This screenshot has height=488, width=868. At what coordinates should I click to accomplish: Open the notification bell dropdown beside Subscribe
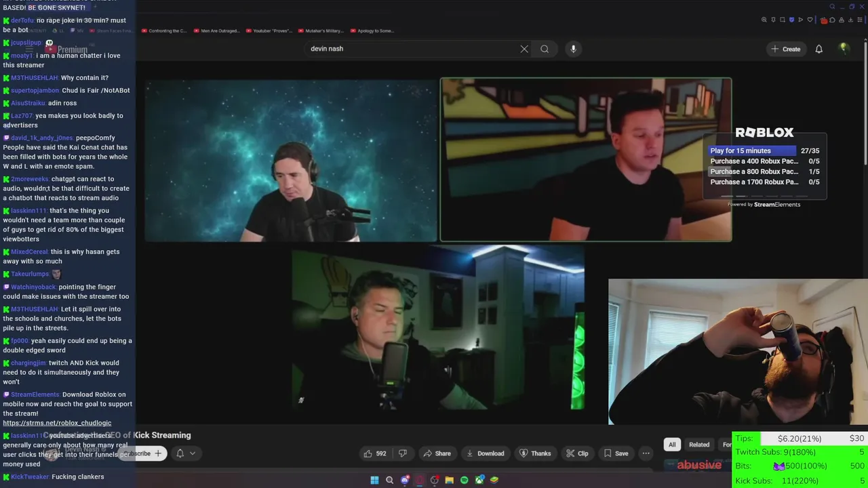pos(185,453)
